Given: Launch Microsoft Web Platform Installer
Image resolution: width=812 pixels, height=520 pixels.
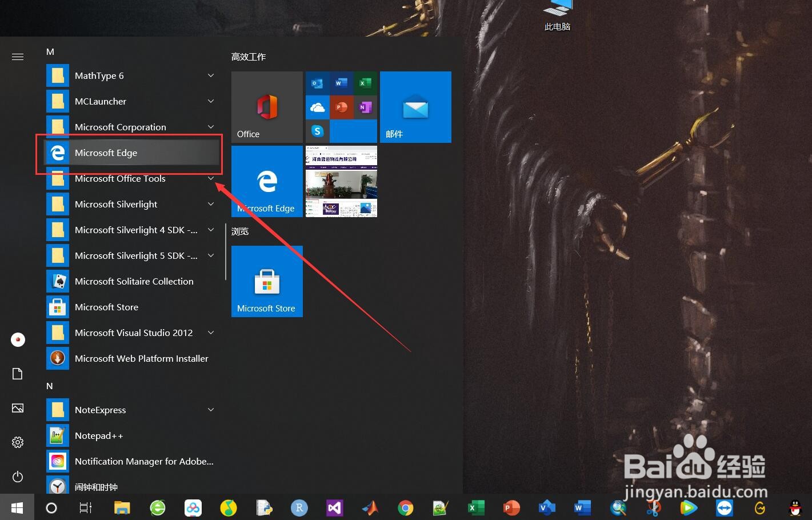Looking at the screenshot, I should (133, 358).
